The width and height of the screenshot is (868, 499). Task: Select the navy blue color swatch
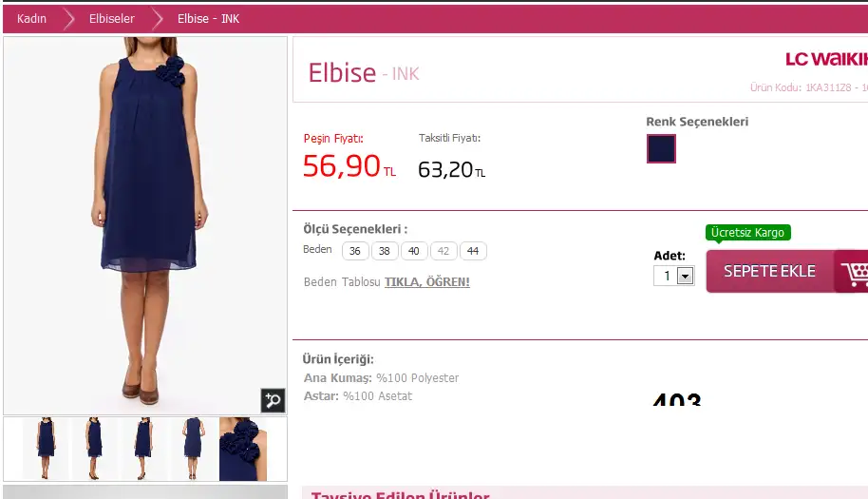point(661,148)
